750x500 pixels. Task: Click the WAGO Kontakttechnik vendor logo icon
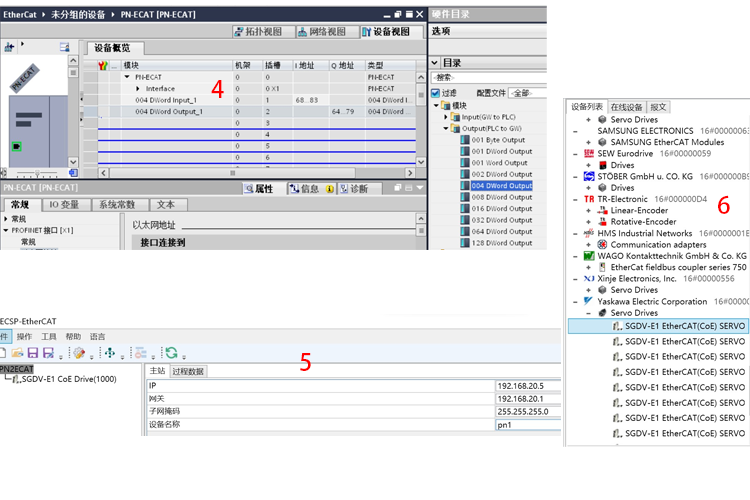tap(589, 256)
